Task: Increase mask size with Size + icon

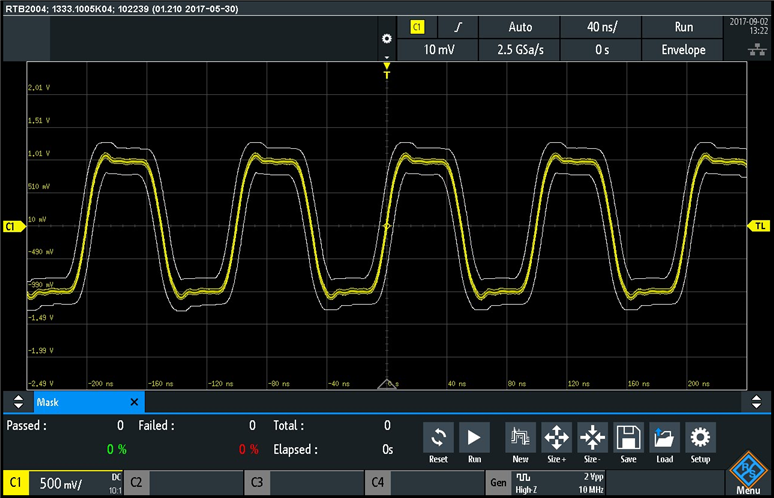Action: click(556, 441)
